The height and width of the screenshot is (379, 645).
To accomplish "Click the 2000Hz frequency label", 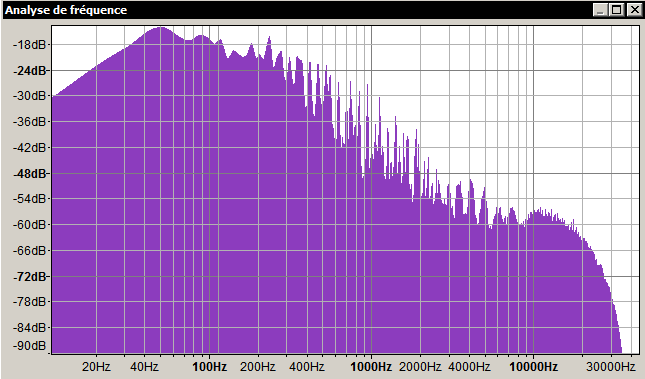I will point(420,366).
